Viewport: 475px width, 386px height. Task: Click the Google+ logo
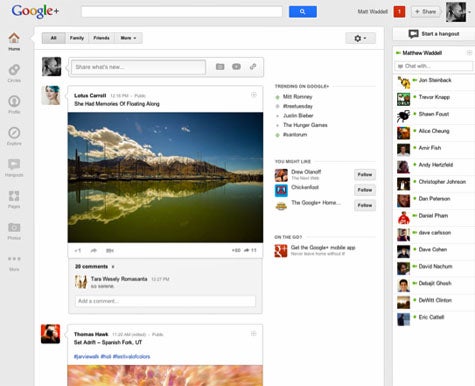[x=35, y=11]
